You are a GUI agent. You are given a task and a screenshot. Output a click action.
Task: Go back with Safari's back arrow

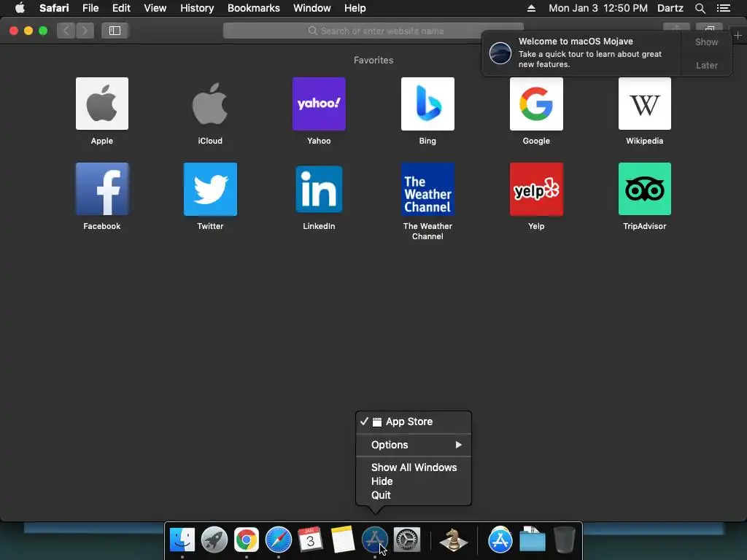pyautogui.click(x=66, y=31)
